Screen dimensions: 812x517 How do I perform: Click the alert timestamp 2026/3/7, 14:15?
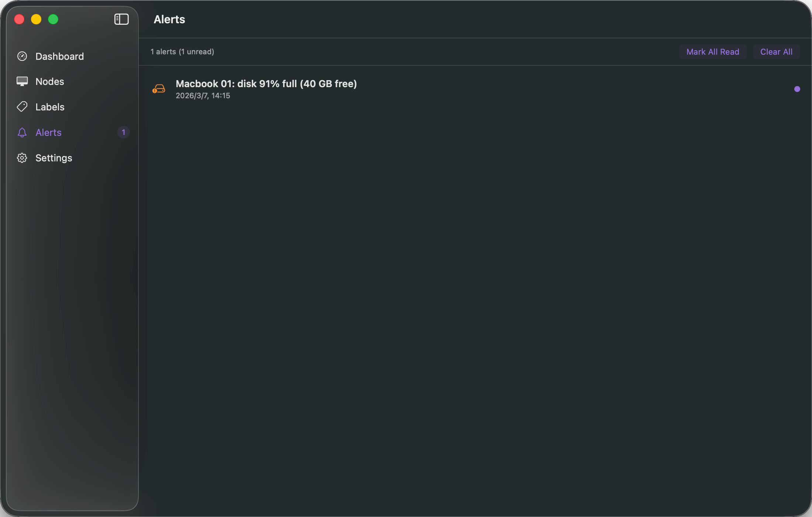[203, 96]
